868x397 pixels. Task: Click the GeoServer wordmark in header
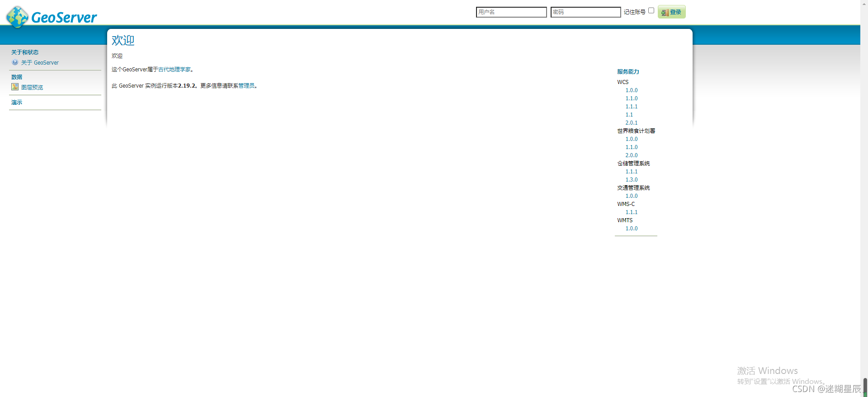point(64,18)
